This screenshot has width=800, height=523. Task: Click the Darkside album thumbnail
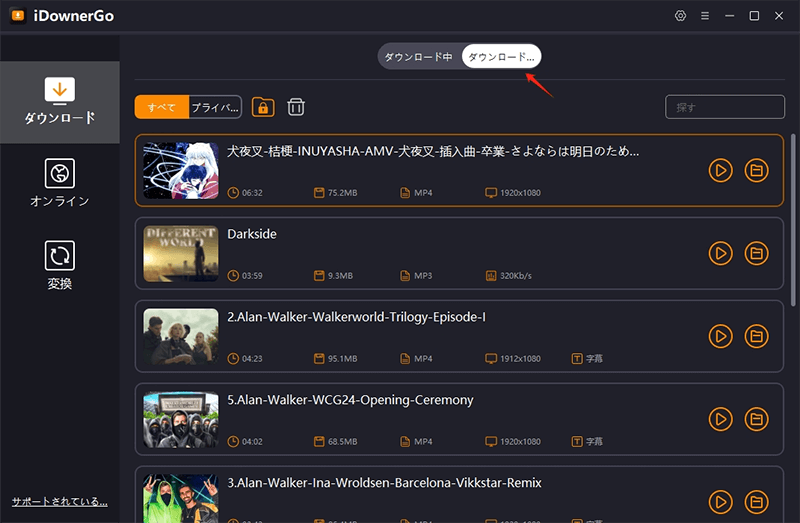181,253
